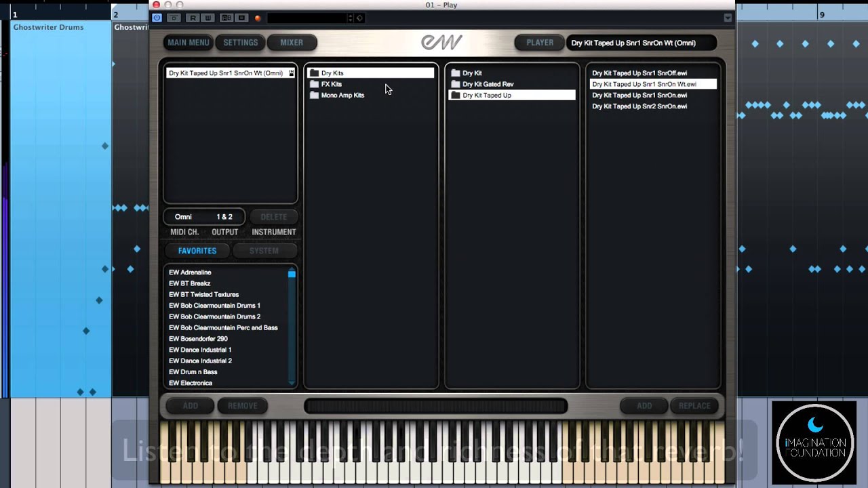
Task: Switch A/B settings comparison icon
Action: point(226,18)
